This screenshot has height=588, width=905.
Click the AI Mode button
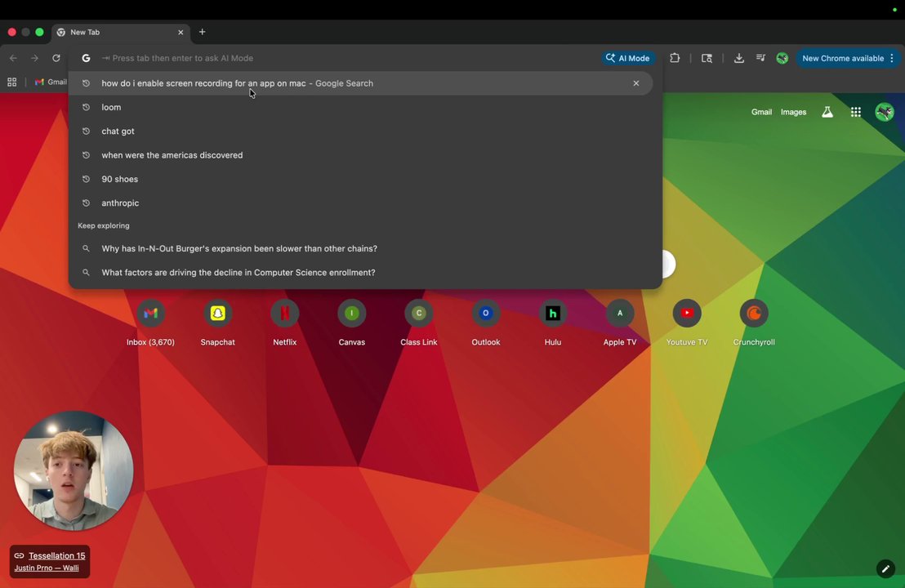tap(628, 58)
